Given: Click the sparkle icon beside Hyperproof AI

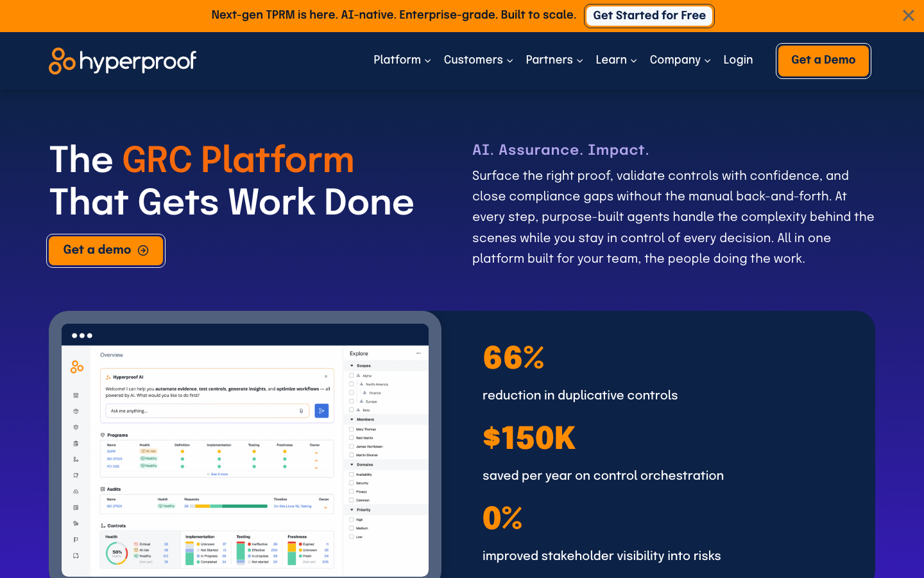Looking at the screenshot, I should click(108, 377).
